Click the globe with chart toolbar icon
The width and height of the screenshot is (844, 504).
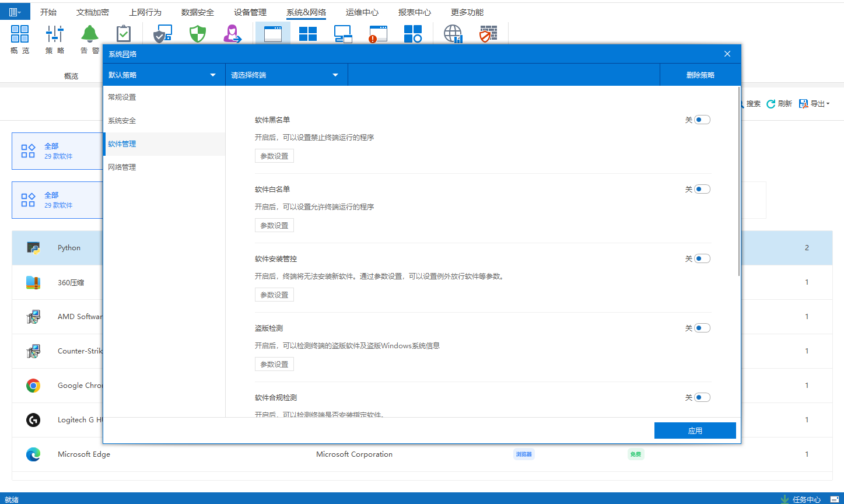coord(453,34)
